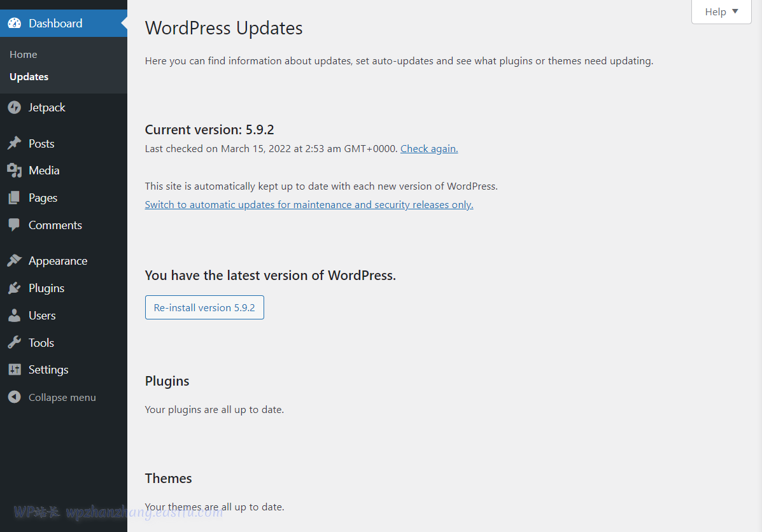762x532 pixels.
Task: Open the Dashboard menu label
Action: point(55,24)
